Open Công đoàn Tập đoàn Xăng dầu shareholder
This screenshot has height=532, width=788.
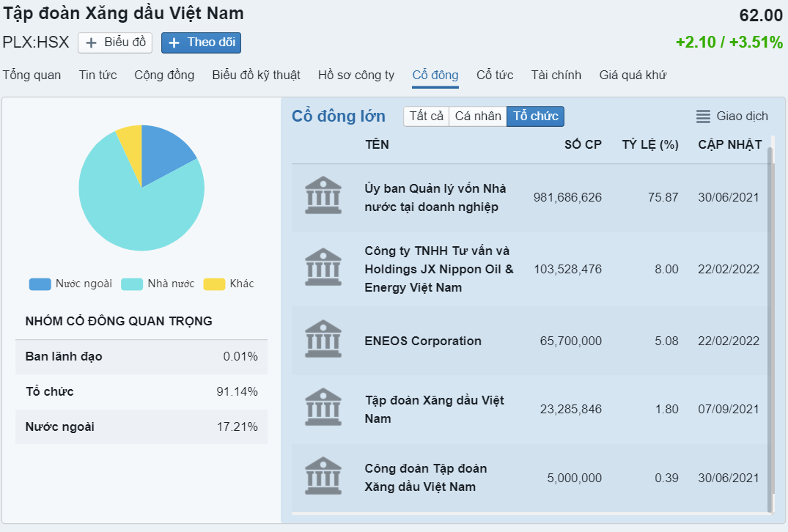(426, 478)
